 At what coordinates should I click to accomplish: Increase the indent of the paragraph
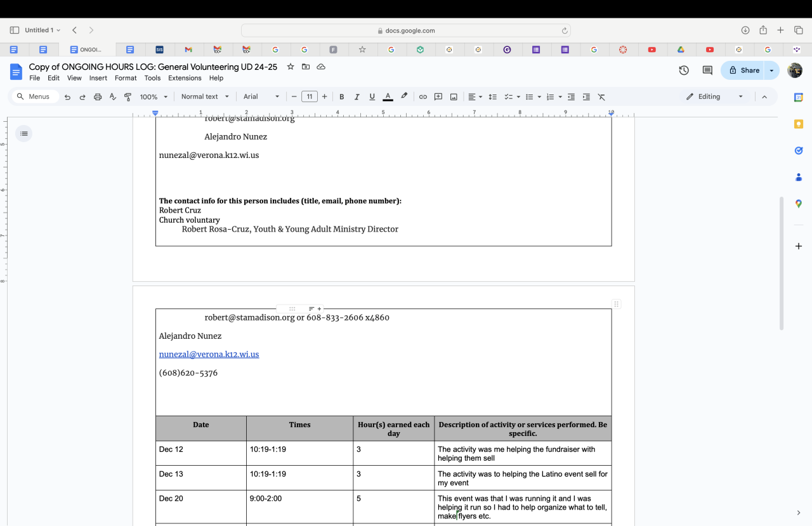pos(586,97)
